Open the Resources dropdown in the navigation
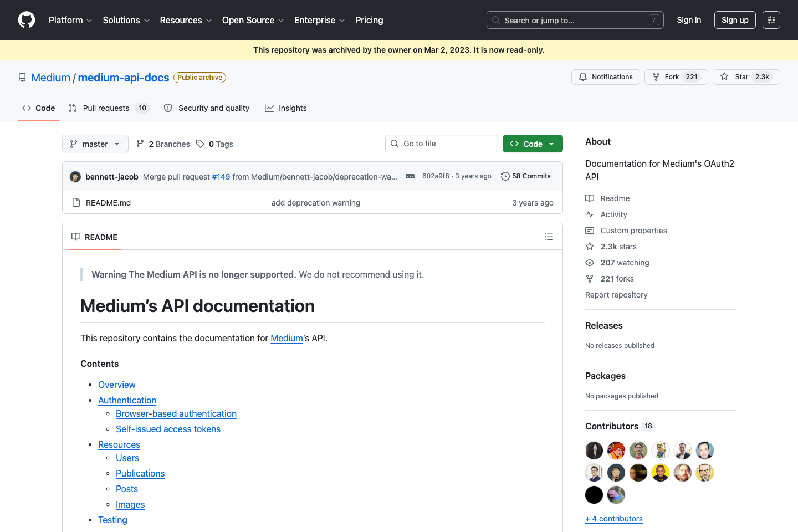 pos(185,20)
